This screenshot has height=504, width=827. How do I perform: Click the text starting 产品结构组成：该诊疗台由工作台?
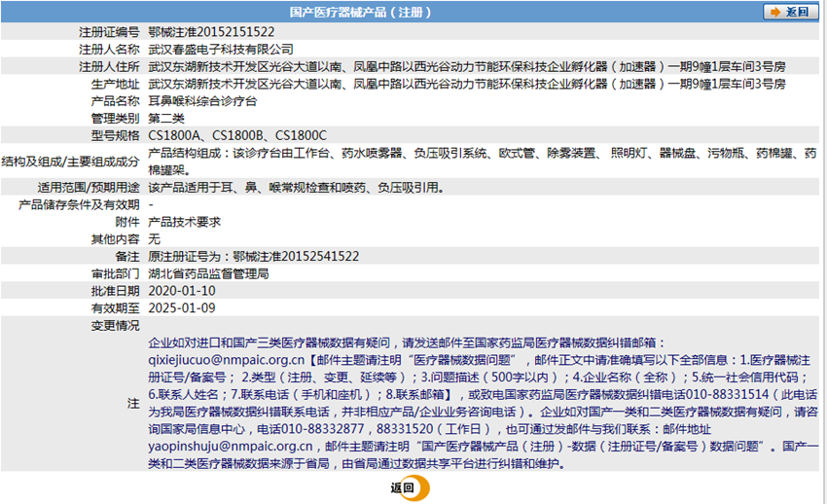coord(482,162)
